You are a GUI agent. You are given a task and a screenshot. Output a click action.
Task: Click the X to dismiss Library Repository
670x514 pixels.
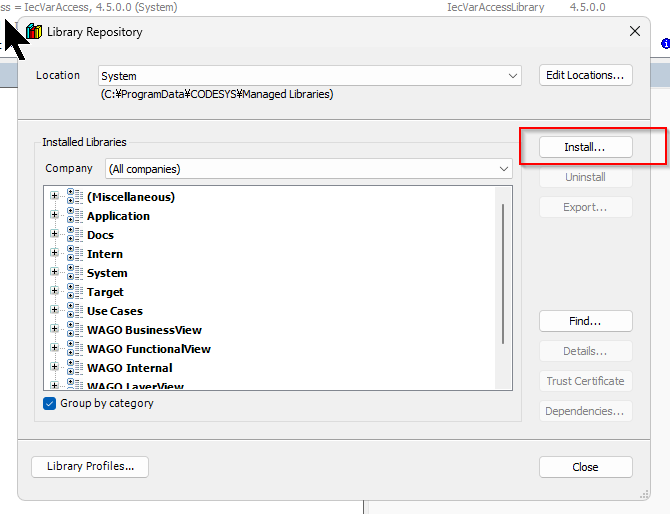pyautogui.click(x=635, y=31)
